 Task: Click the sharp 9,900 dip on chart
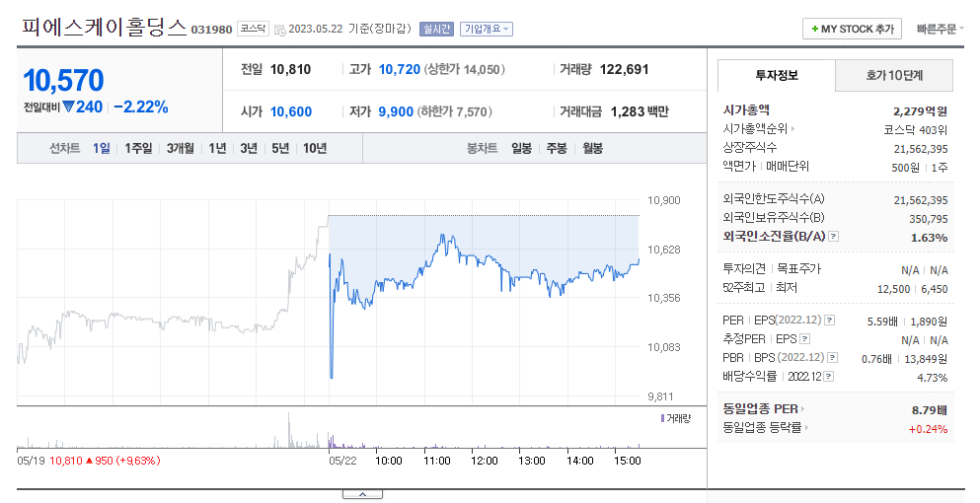(x=332, y=377)
